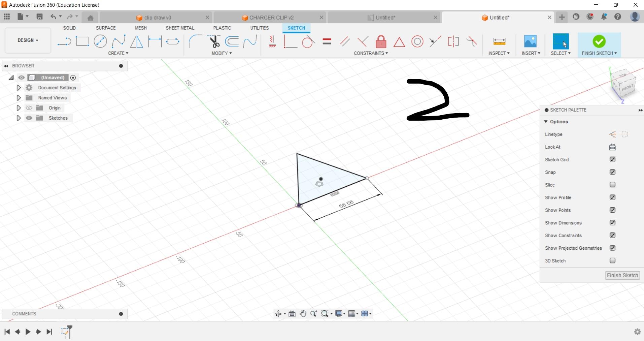
Task: Open the CONSTRAINTS dropdown
Action: (x=370, y=53)
